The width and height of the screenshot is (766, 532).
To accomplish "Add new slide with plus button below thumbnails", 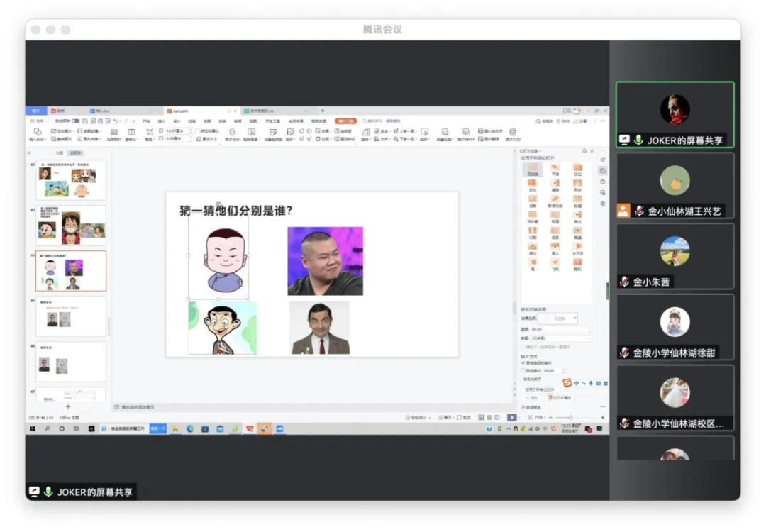I will pyautogui.click(x=68, y=406).
